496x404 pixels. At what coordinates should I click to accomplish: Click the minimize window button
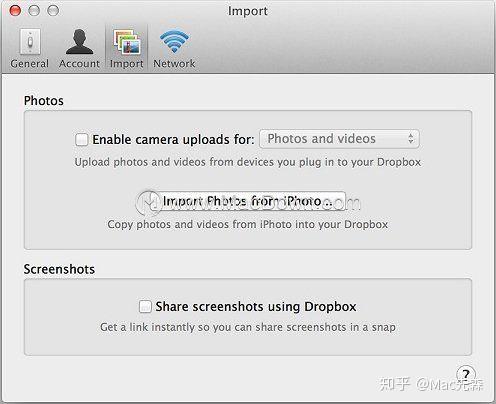(34, 11)
